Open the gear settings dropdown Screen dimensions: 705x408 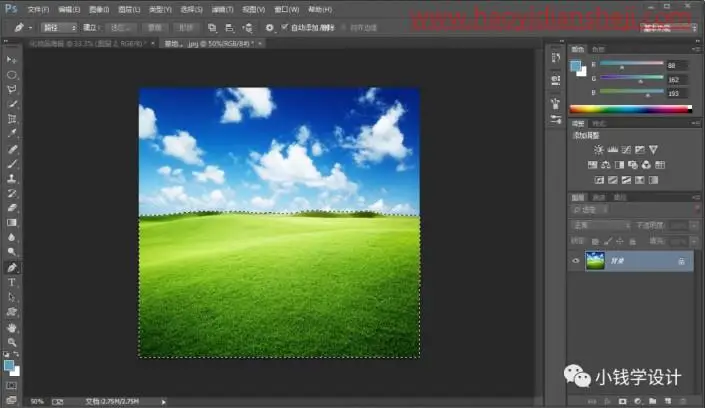point(269,28)
